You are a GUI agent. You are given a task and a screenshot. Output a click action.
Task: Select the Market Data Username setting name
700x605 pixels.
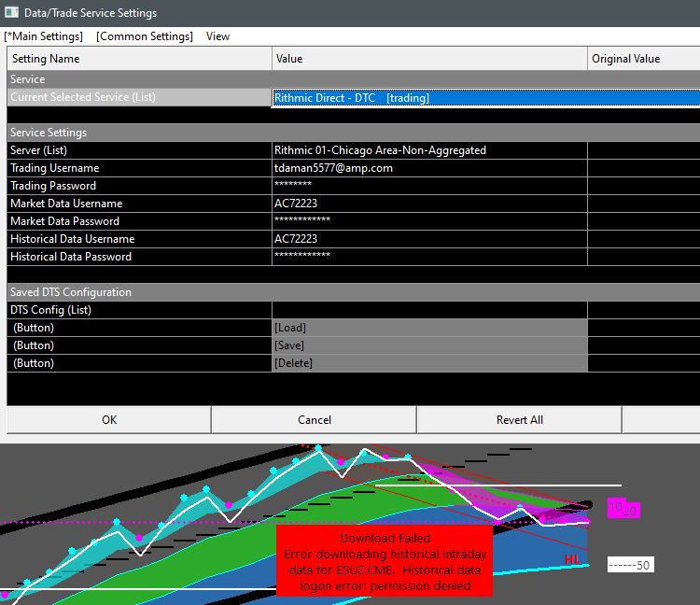[139, 204]
